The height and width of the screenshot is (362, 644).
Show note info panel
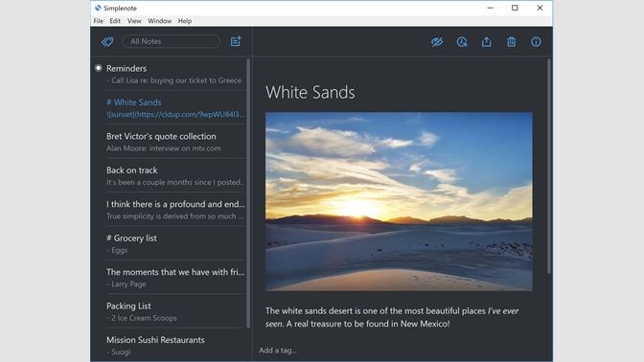[536, 41]
